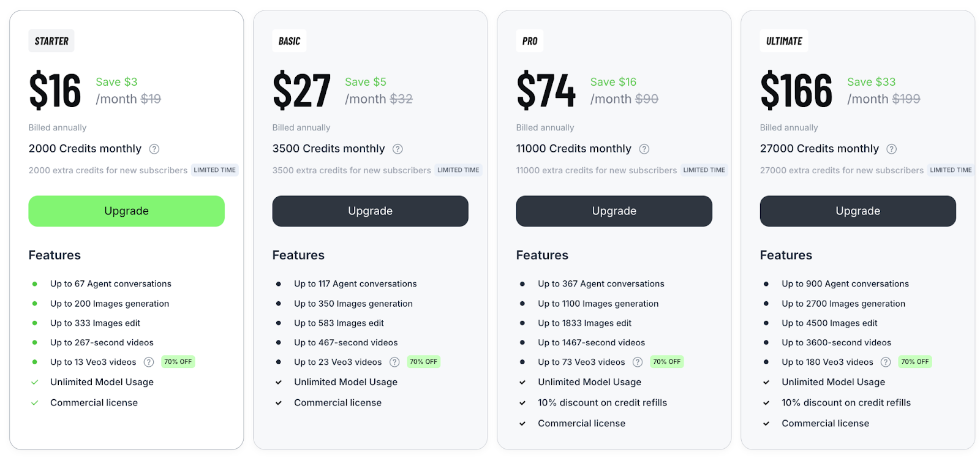The width and height of the screenshot is (980, 458).
Task: Select the ULTIMATE plan label
Action: tap(784, 41)
